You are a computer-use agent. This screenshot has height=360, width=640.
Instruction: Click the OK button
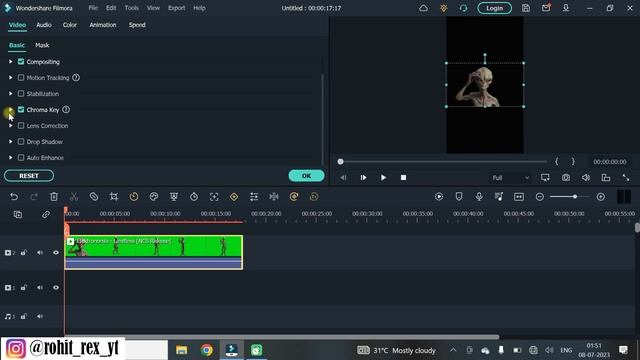[x=306, y=176]
